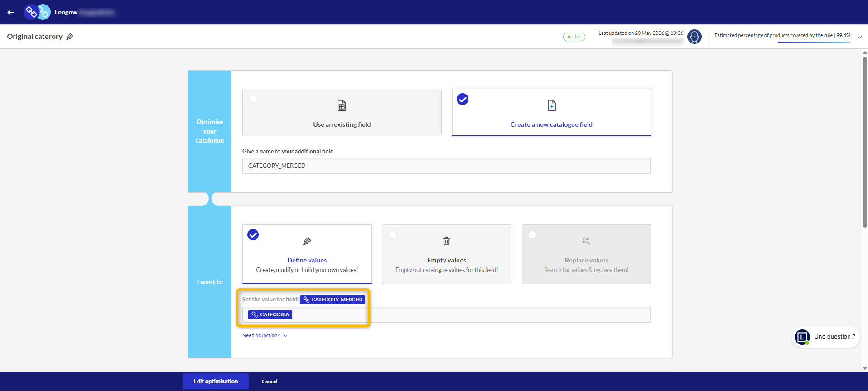
Task: Click the Edit optimisation button
Action: (216, 381)
